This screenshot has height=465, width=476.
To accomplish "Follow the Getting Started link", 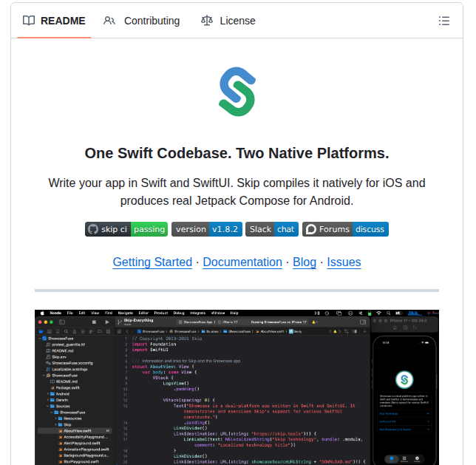I will 152,262.
